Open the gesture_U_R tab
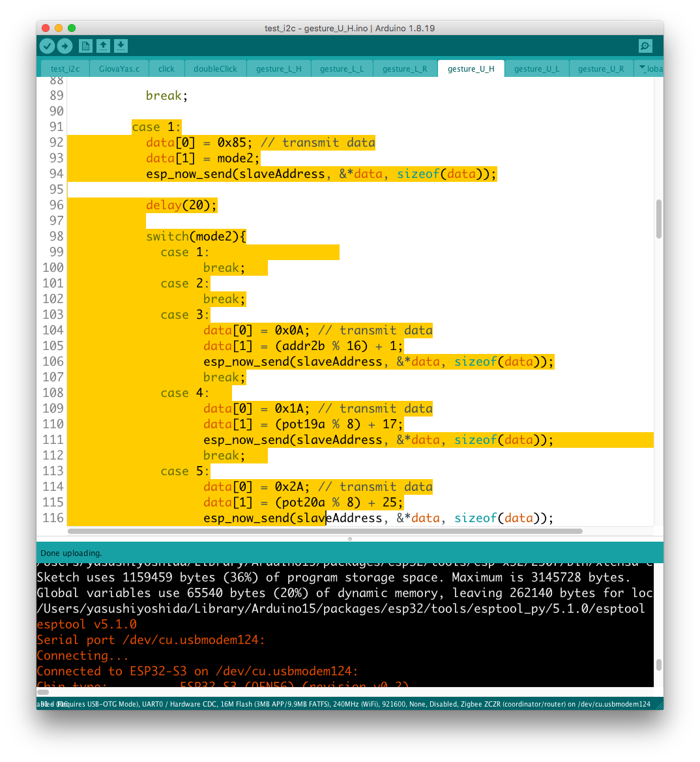Viewport: 700px width, 762px height. 601,68
